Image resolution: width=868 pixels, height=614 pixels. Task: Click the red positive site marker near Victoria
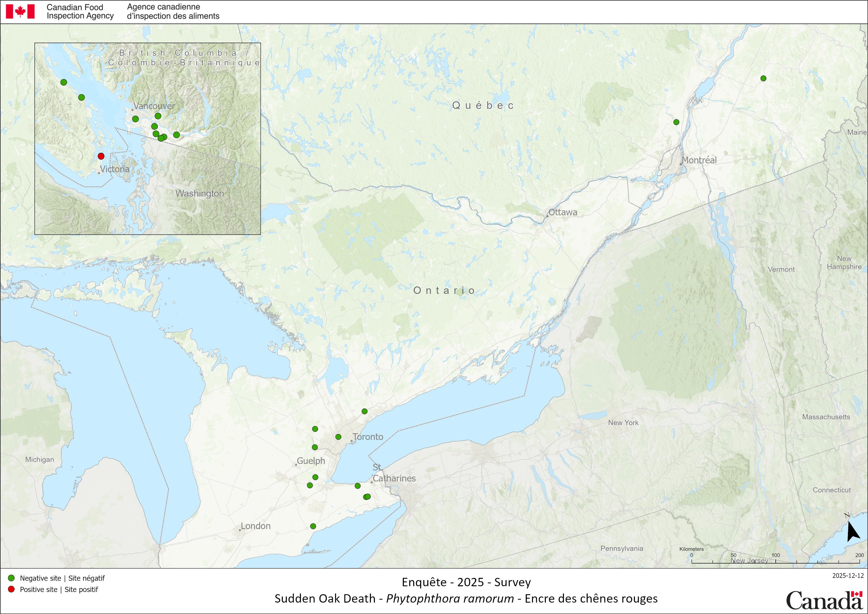point(101,156)
